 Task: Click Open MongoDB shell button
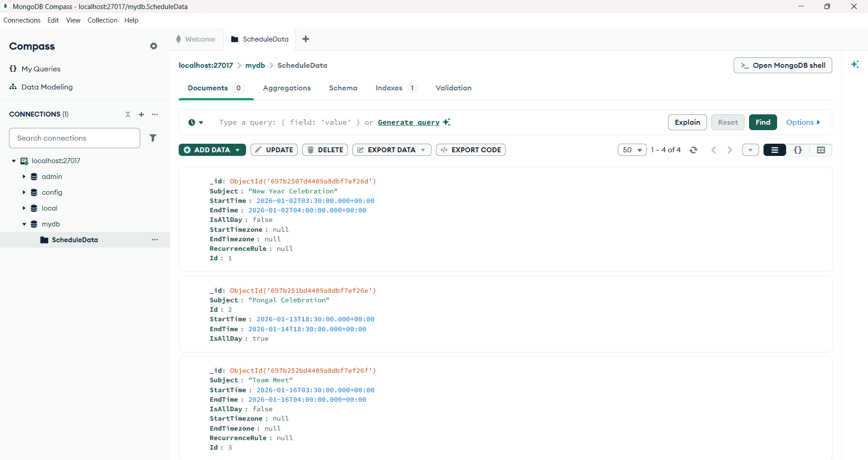click(x=783, y=66)
